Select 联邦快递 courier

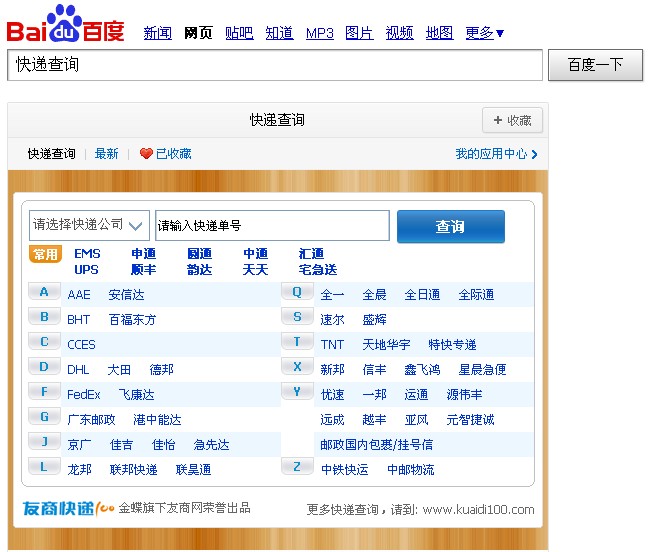point(133,470)
